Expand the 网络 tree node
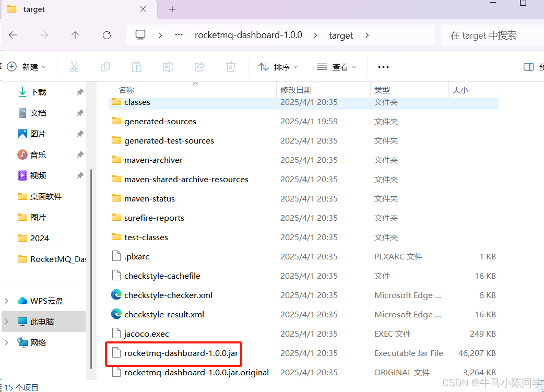The height and width of the screenshot is (392, 544). (x=6, y=342)
